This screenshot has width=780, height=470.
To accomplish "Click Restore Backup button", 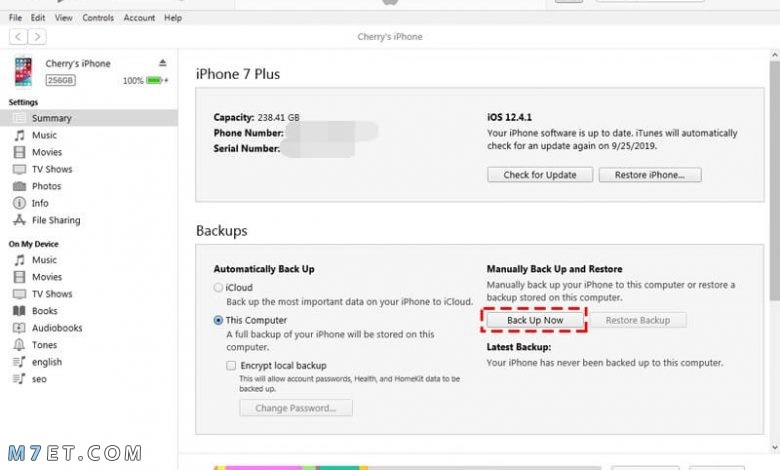I will click(638, 320).
